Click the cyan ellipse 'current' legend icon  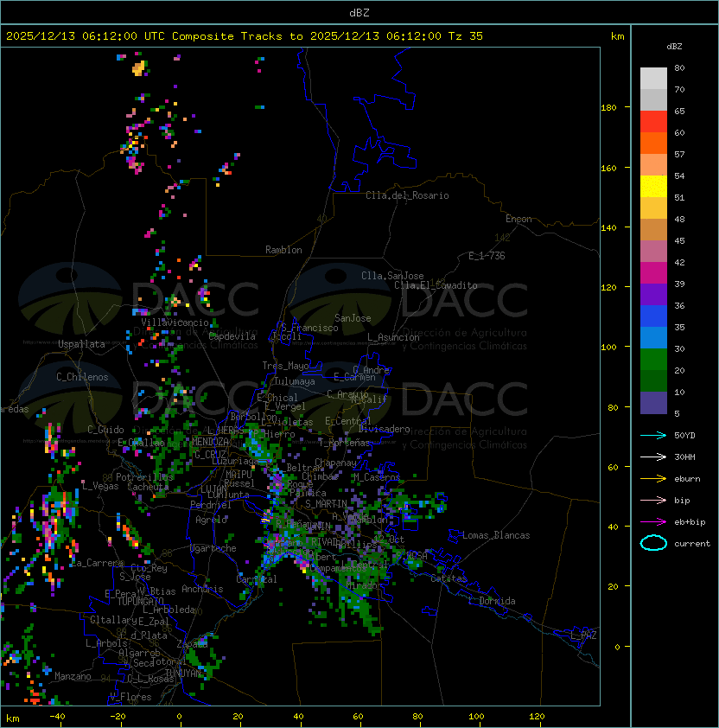click(x=653, y=543)
